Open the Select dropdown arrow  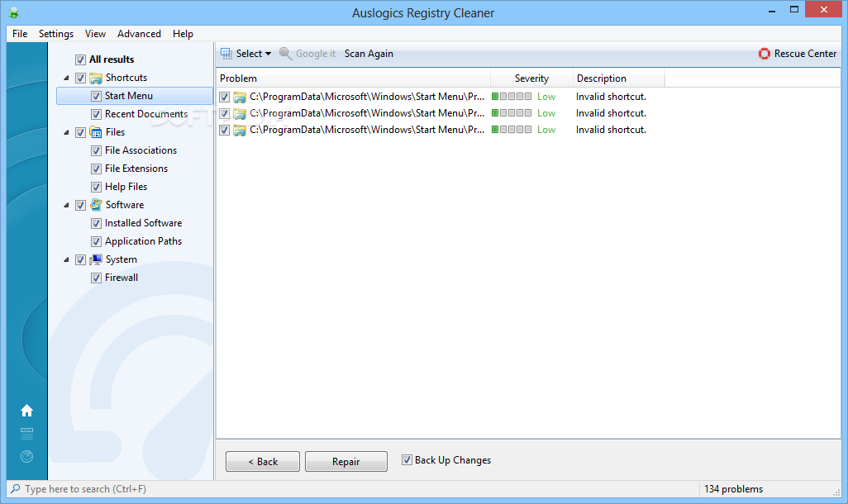(268, 54)
